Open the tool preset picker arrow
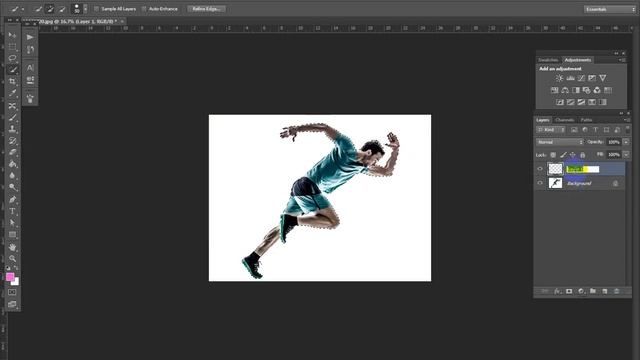The image size is (640, 360). click(23, 9)
